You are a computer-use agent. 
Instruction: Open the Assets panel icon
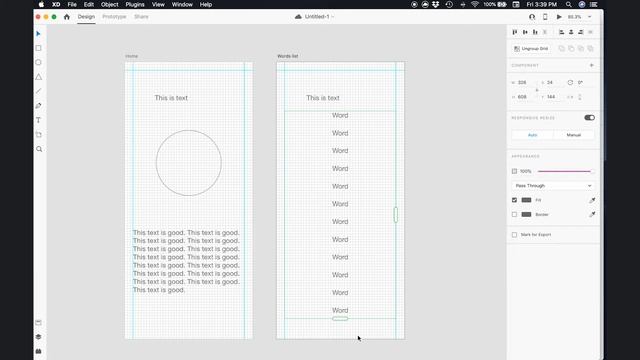point(38,322)
